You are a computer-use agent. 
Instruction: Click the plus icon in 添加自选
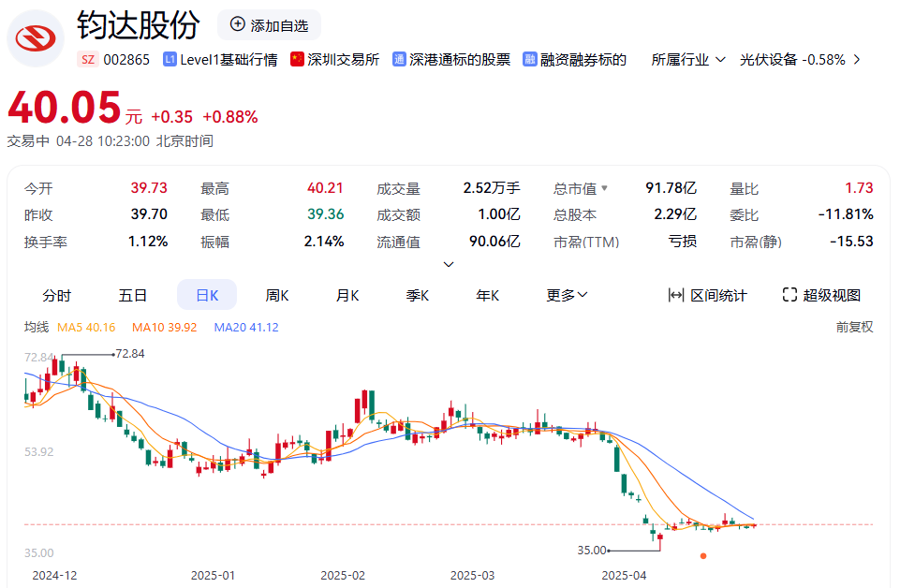tap(237, 24)
